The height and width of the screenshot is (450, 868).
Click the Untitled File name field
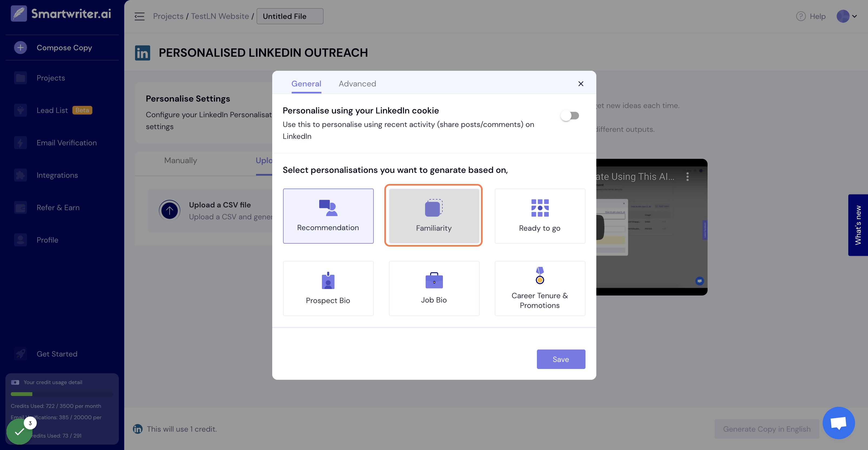pyautogui.click(x=290, y=16)
